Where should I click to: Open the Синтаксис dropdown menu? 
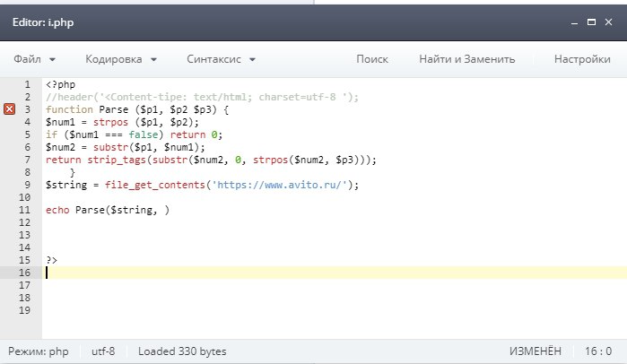222,59
